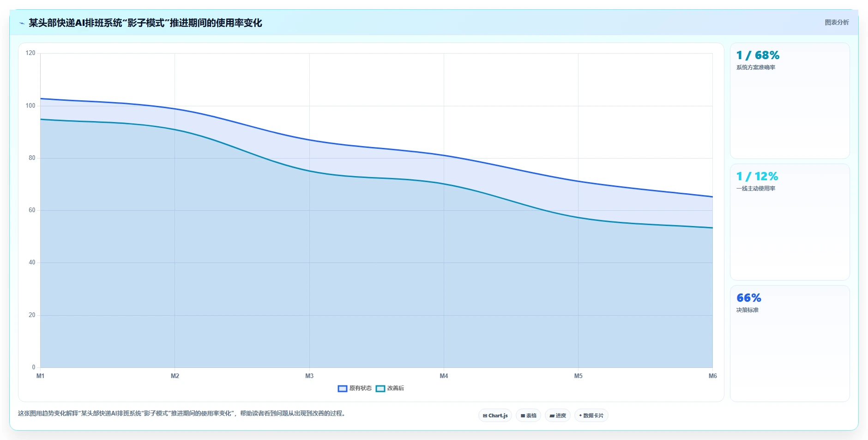Click the M5 axis label
Viewport: 868px width, 440px height.
click(x=578, y=376)
